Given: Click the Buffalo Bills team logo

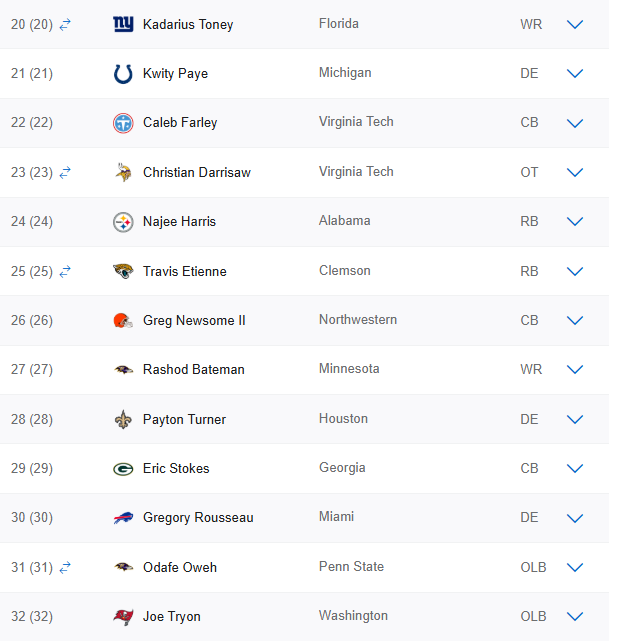Looking at the screenshot, I should [123, 518].
